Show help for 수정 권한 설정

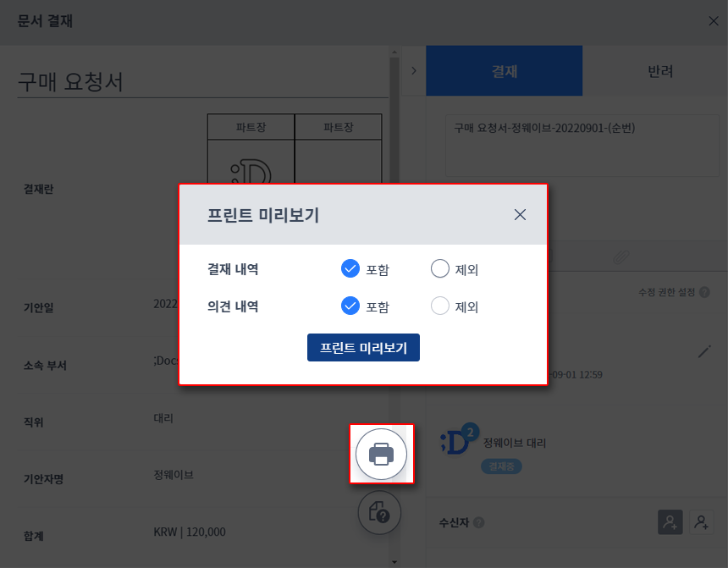coord(704,292)
